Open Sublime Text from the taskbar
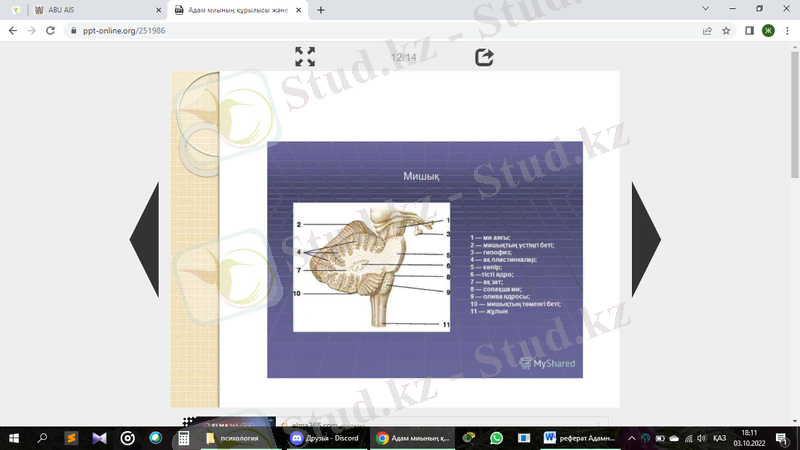 (x=71, y=438)
